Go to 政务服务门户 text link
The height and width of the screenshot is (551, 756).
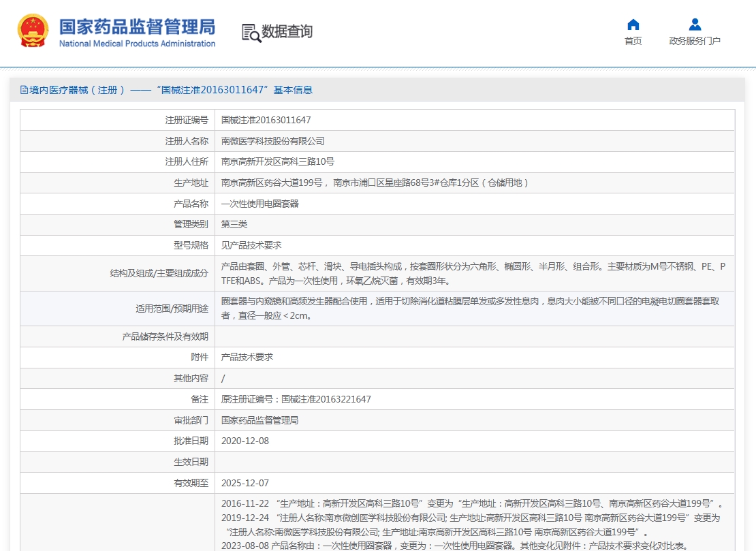(695, 41)
